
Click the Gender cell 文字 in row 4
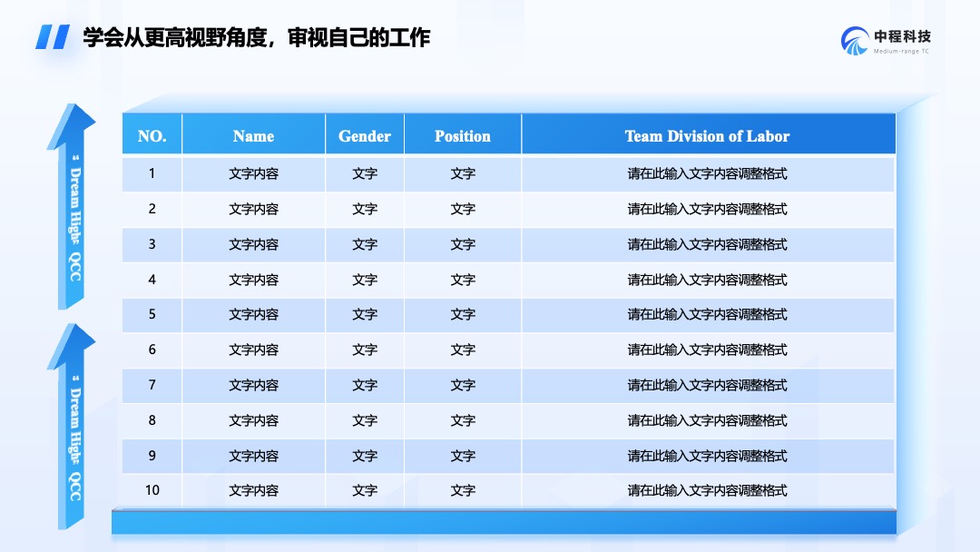coord(365,280)
